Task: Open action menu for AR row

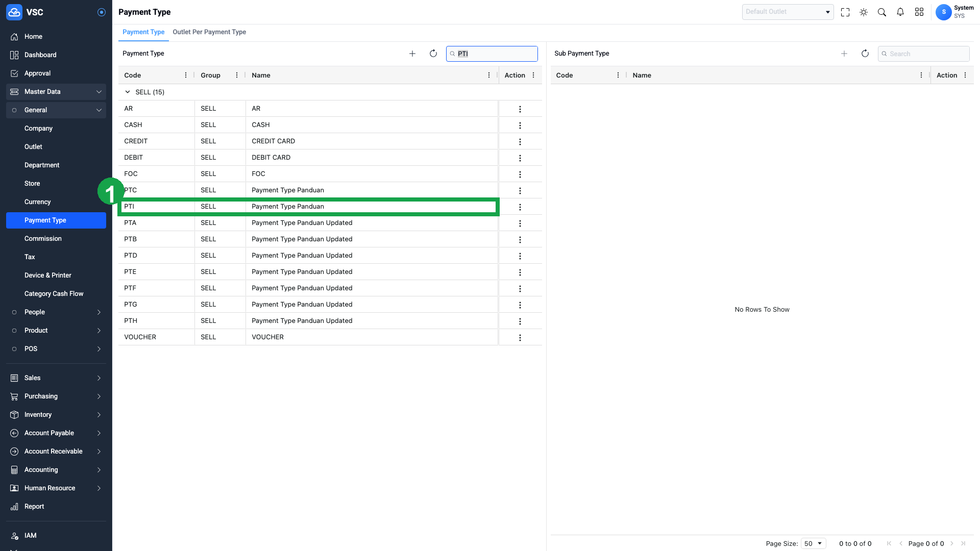Action: [x=520, y=109]
